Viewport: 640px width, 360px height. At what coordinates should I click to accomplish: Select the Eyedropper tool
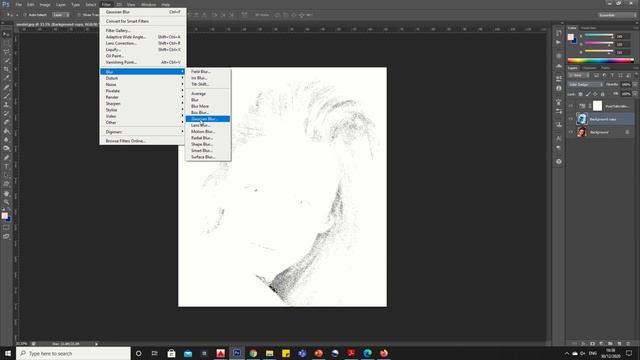coord(6,78)
